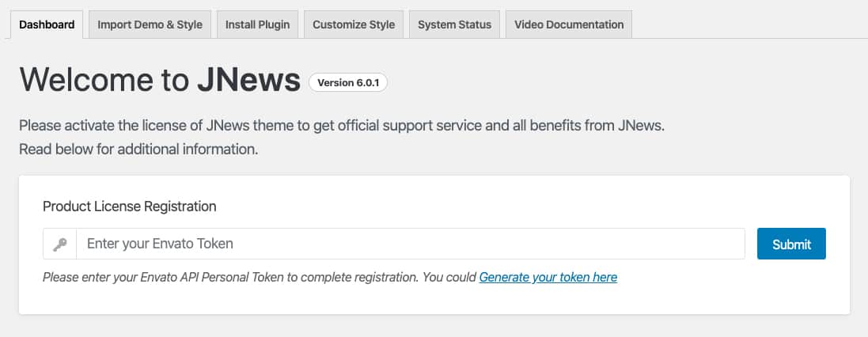Viewport: 868px width, 337px height.
Task: Click the key icon beside token field
Action: (x=59, y=244)
